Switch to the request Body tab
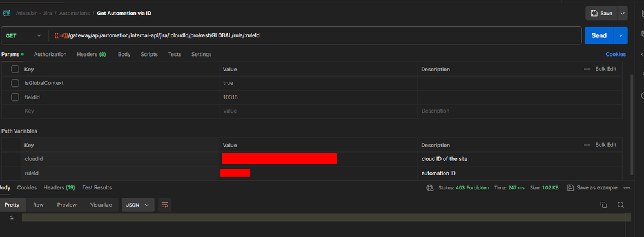This screenshot has height=237, width=644. [x=124, y=54]
